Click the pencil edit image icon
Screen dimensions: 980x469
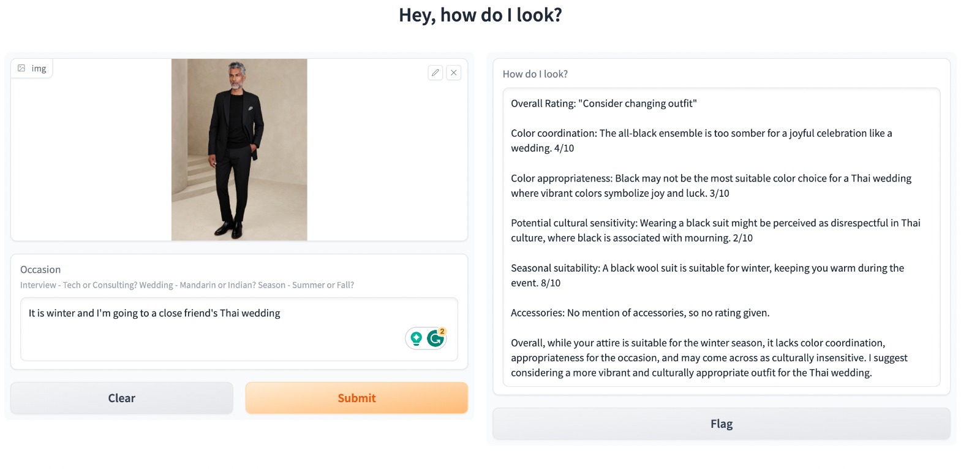(x=435, y=72)
